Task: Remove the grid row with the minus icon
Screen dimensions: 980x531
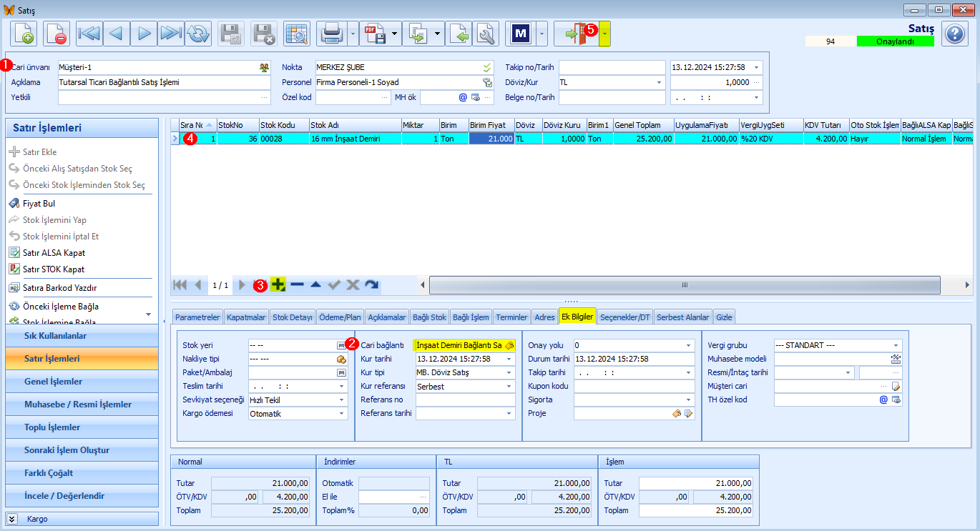Action: (297, 284)
